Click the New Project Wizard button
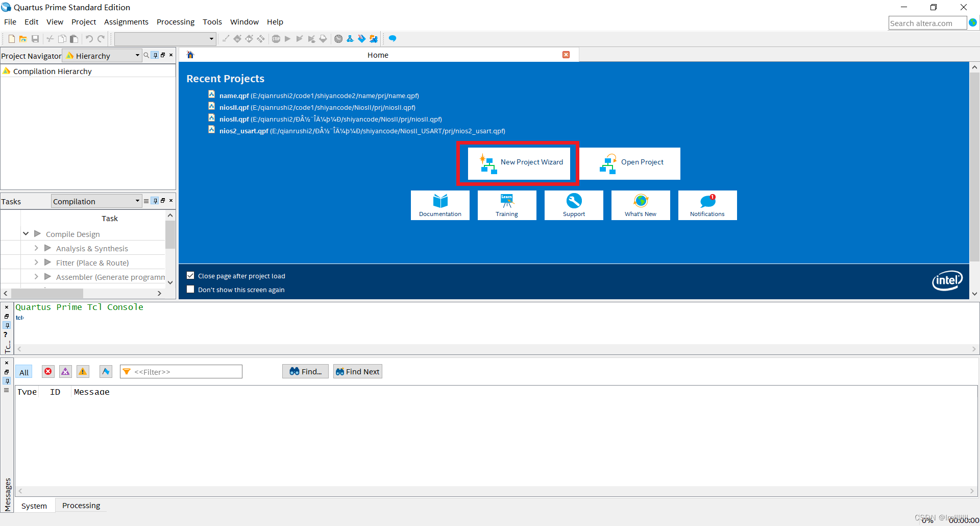This screenshot has width=980, height=526. 519,163
